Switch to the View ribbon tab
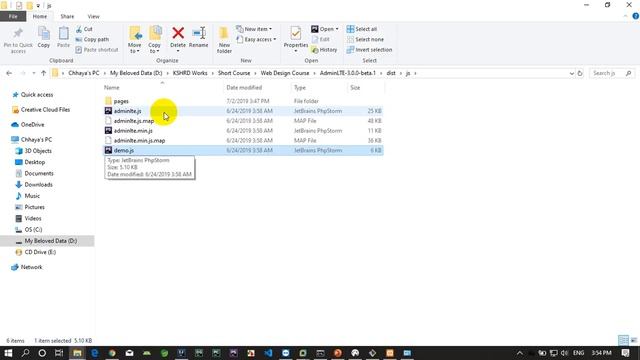This screenshot has height=360, width=640. tap(93, 16)
